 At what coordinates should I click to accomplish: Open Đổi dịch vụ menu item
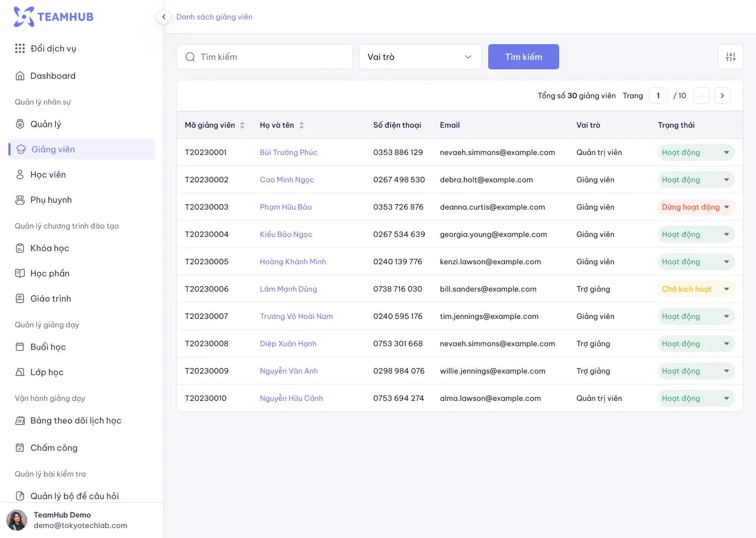click(x=82, y=48)
